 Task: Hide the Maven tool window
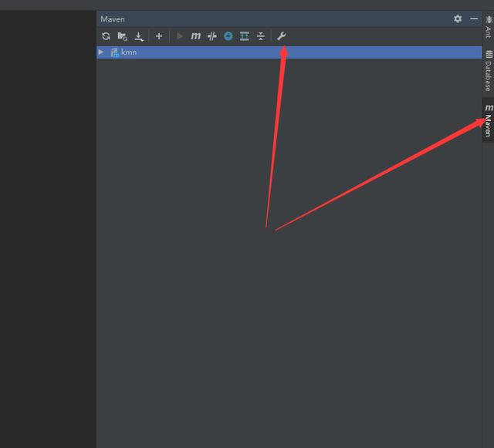click(474, 19)
